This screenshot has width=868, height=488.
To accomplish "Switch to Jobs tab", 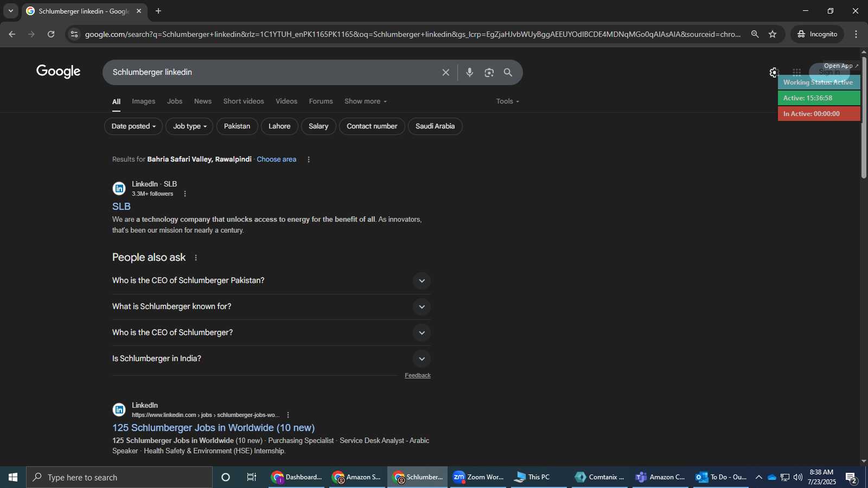I will tap(175, 101).
